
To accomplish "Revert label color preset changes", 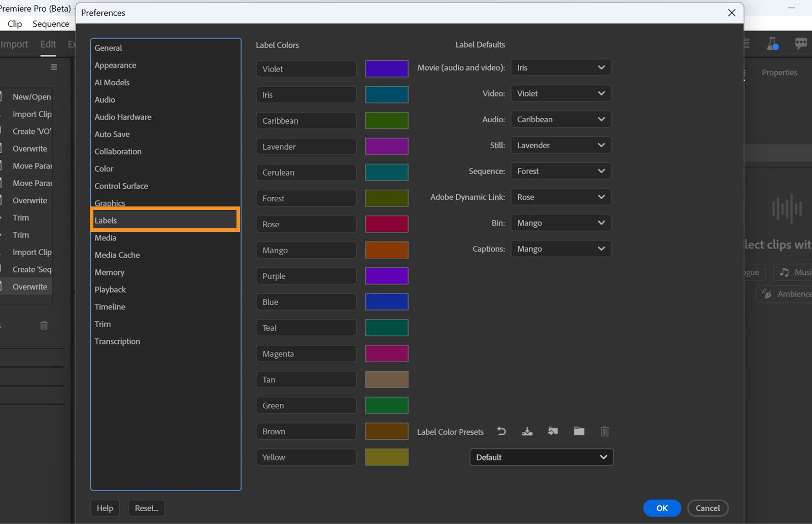I will coord(501,431).
